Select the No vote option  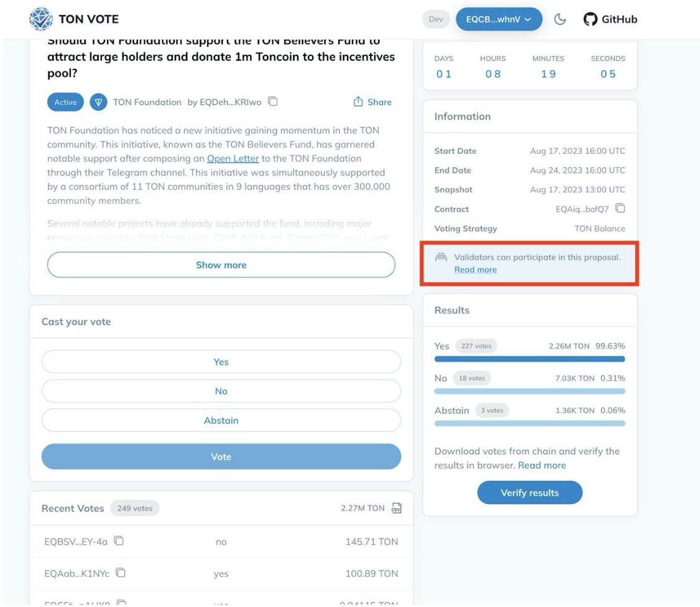tap(221, 391)
